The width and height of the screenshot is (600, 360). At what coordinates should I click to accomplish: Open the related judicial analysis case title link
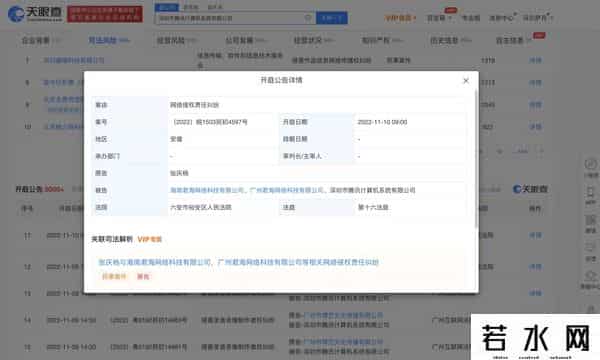click(239, 262)
